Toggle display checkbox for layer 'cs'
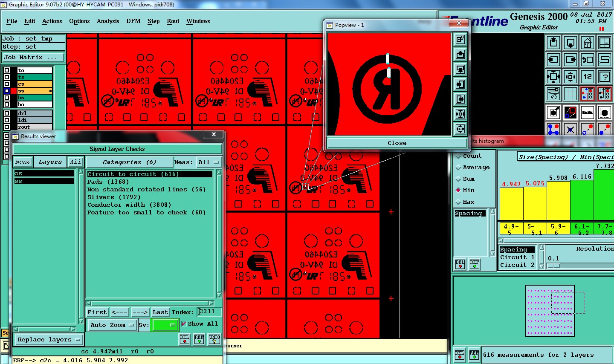The width and height of the screenshot is (614, 364). (7, 84)
